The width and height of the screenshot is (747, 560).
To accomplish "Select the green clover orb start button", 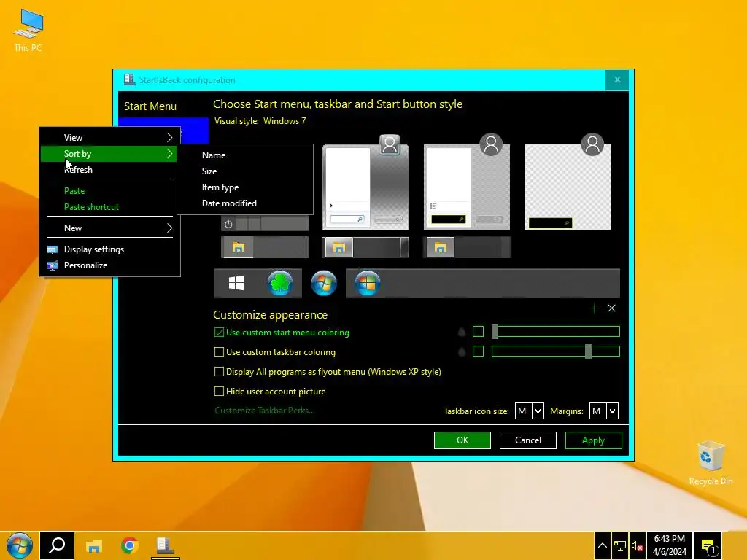I will pyautogui.click(x=280, y=283).
